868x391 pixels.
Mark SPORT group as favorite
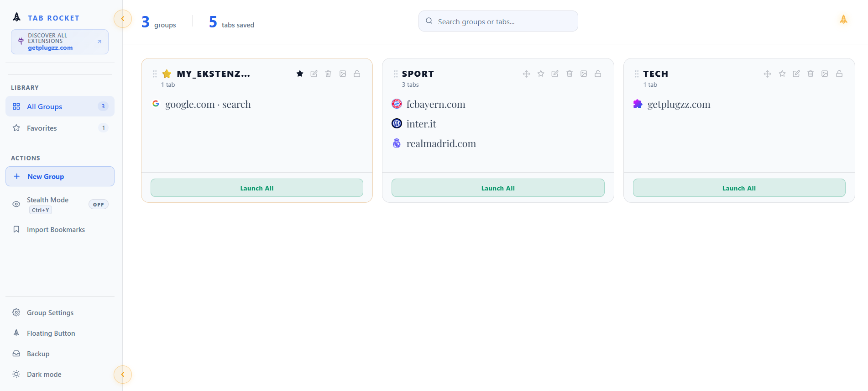point(541,74)
